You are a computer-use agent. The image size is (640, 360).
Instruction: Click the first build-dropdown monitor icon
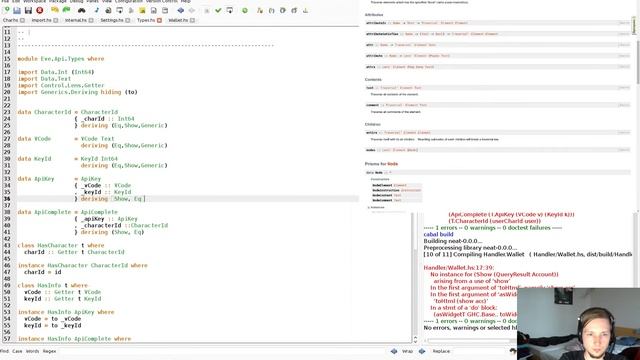pyautogui.click(x=120, y=10)
